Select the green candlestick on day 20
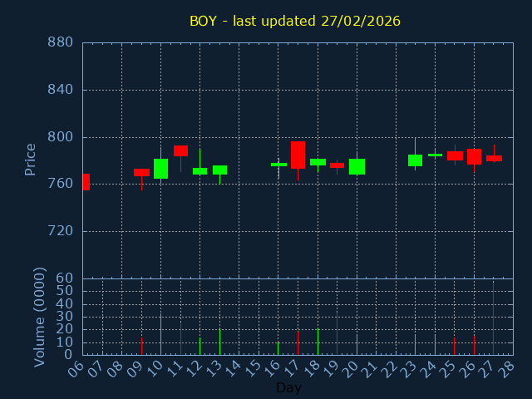 [x=357, y=166]
